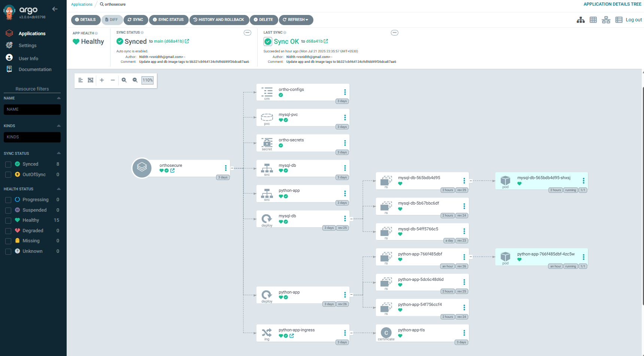Enable the Degraded health filter checkbox
644x356 pixels.
click(x=8, y=231)
